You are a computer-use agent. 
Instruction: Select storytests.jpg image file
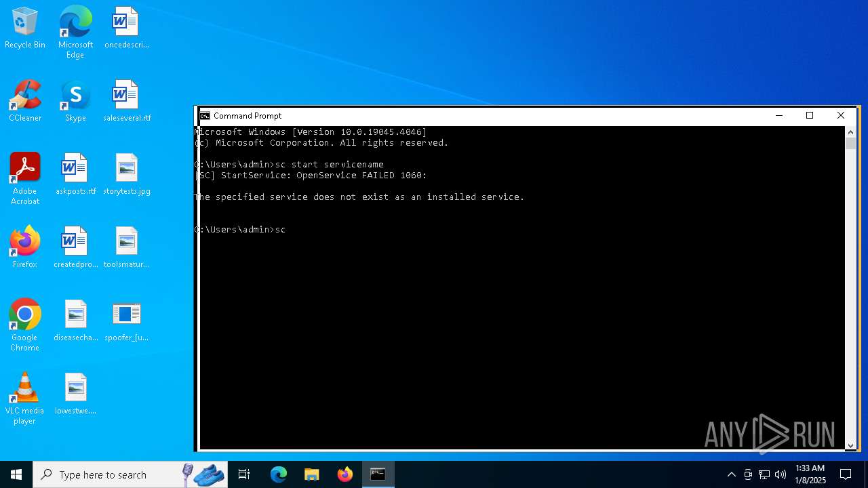pyautogui.click(x=126, y=175)
